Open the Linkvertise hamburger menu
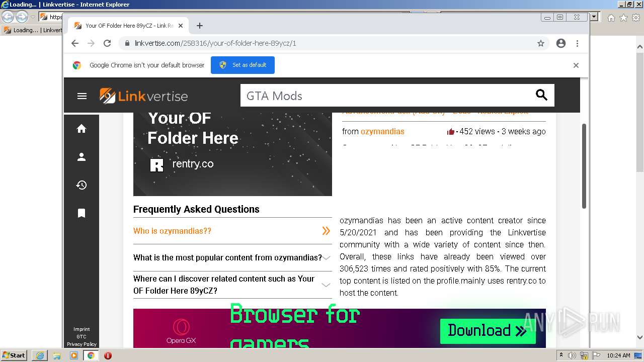 [x=82, y=96]
